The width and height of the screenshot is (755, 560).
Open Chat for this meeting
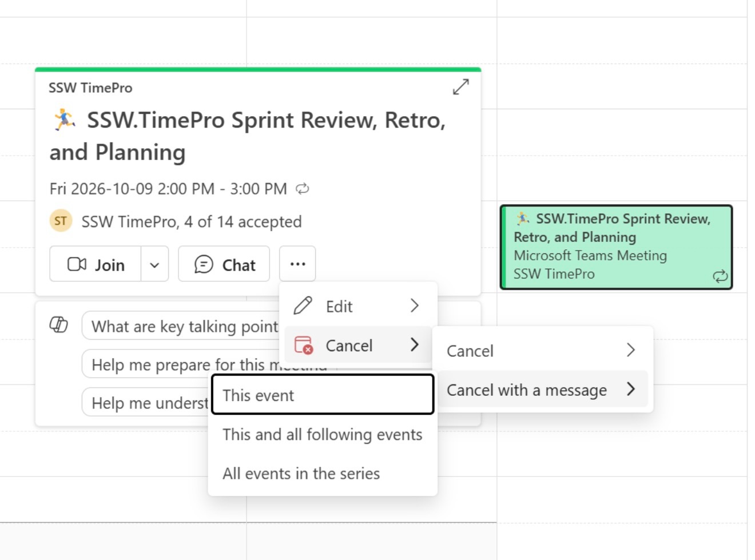pyautogui.click(x=224, y=264)
